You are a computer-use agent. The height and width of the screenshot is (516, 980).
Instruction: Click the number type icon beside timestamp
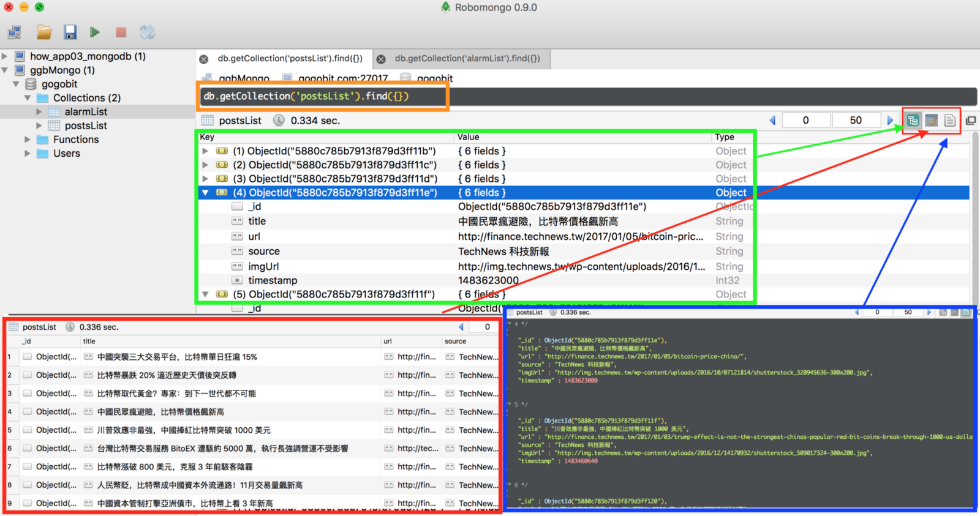click(x=237, y=280)
